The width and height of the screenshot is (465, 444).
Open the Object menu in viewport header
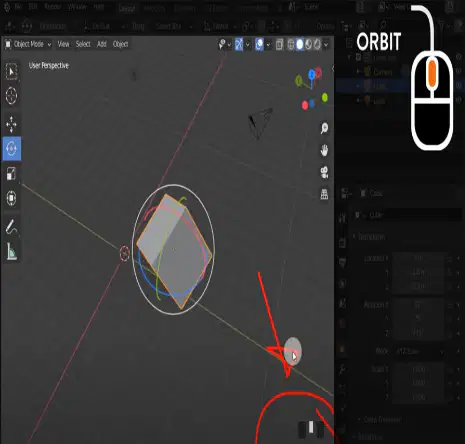click(x=120, y=44)
